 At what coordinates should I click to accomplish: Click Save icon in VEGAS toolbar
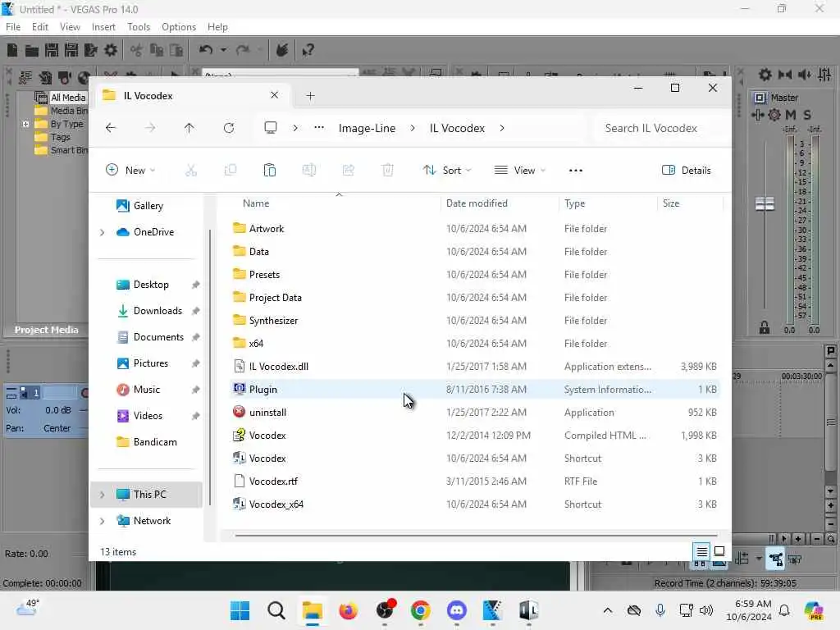pos(52,50)
